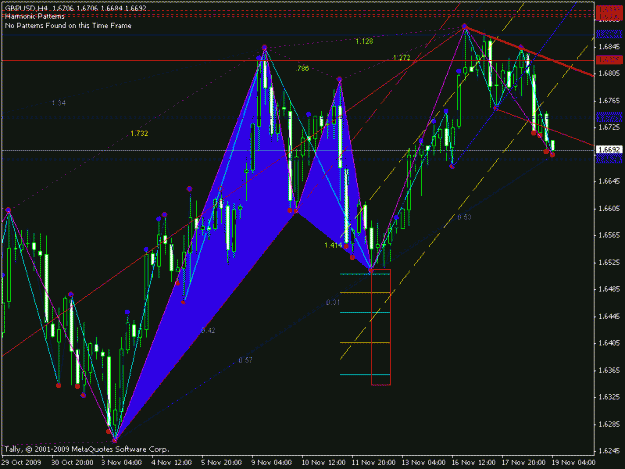Click the 1.6645 price axis value
This screenshot has width=625, height=469.
609,181
